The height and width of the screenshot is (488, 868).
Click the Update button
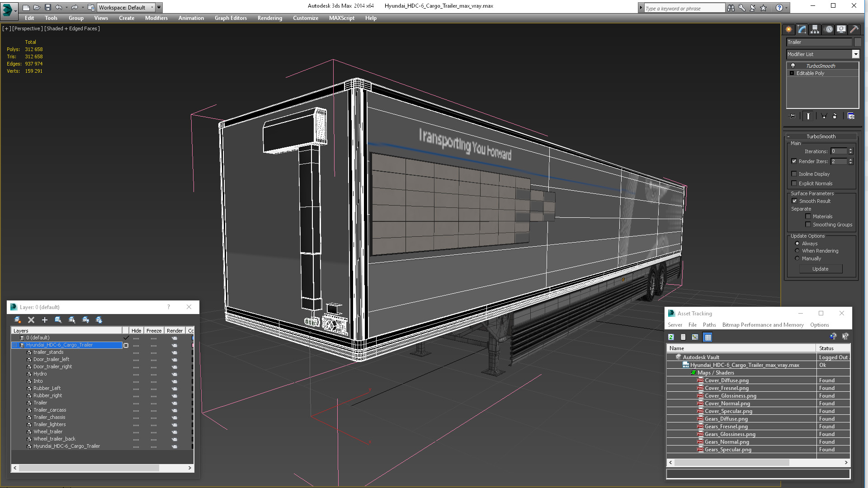(x=821, y=269)
